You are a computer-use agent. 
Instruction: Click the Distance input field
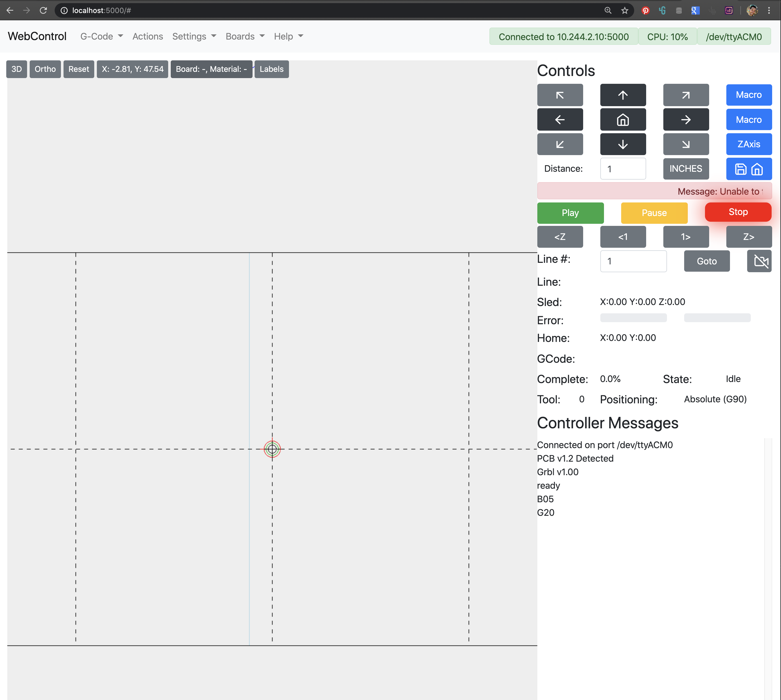pyautogui.click(x=622, y=169)
